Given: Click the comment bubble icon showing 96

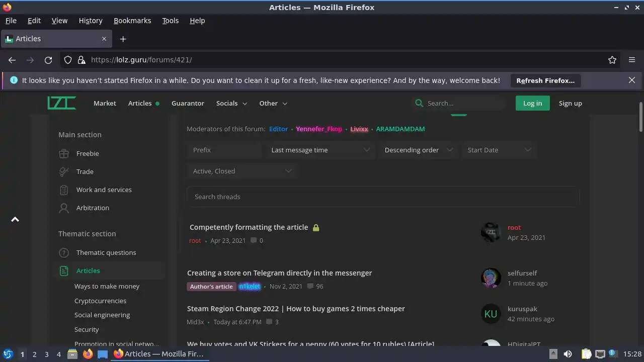Looking at the screenshot, I should (310, 286).
